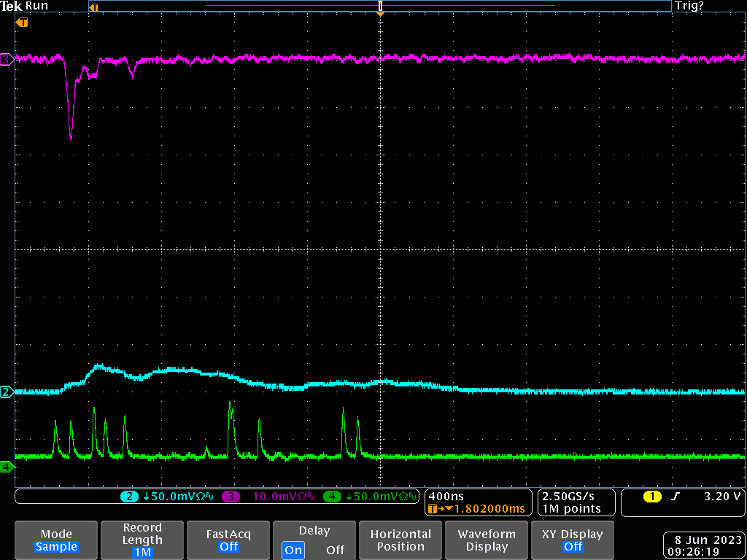Click the channel 3 ground reference marker
Image resolution: width=747 pixels, height=560 pixels.
pyautogui.click(x=7, y=60)
